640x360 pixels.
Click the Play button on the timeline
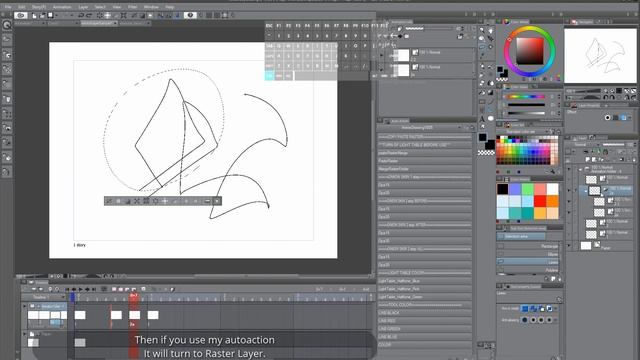(80, 289)
